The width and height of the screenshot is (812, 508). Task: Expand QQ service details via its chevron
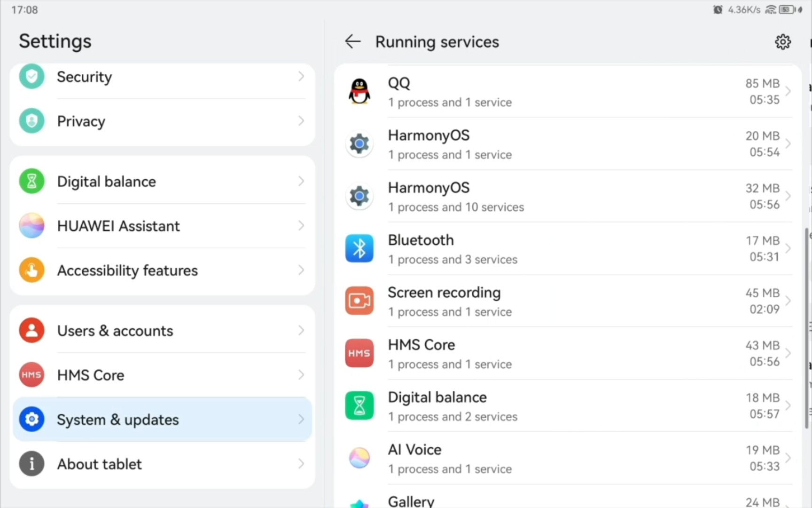[x=788, y=91]
